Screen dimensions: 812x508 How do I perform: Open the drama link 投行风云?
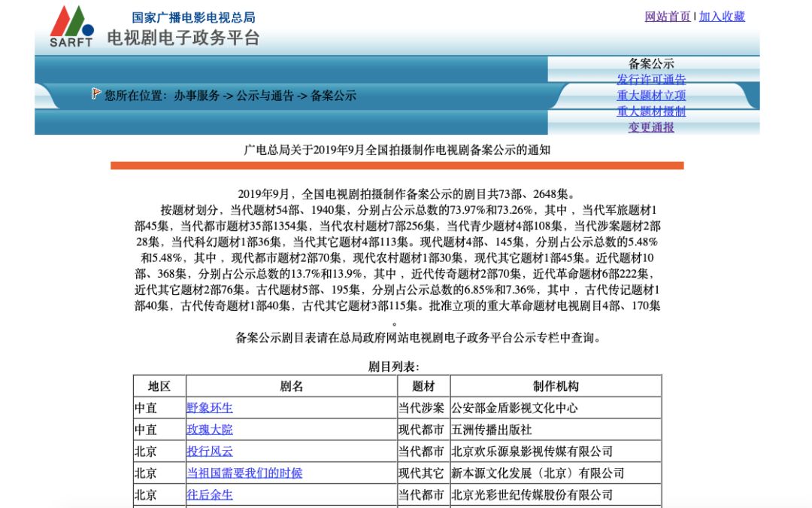210,452
